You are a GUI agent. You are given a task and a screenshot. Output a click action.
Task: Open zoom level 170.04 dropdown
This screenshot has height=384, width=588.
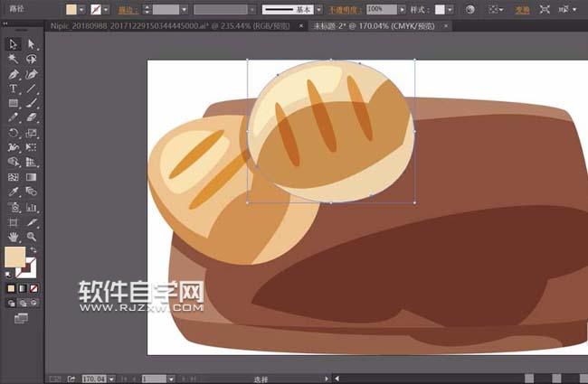tap(111, 379)
